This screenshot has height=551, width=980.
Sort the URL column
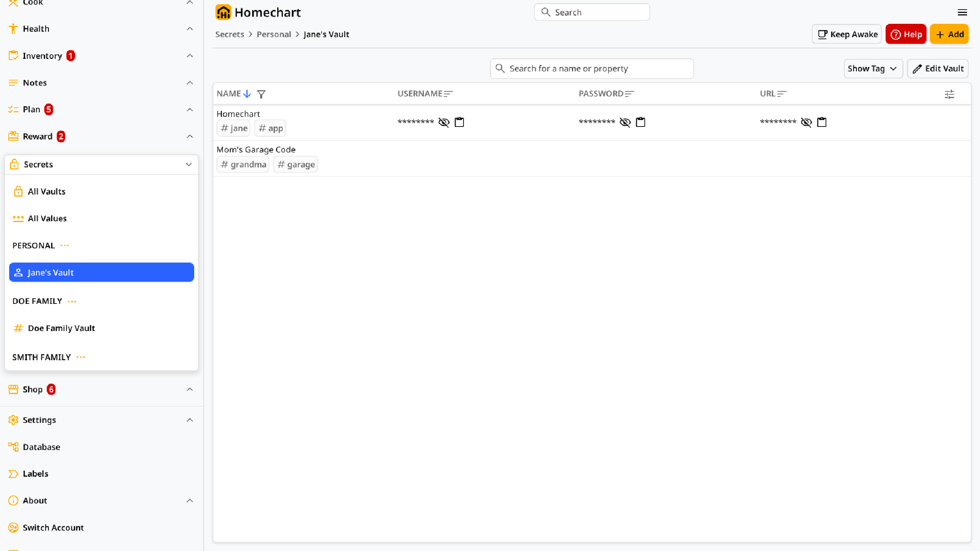782,94
